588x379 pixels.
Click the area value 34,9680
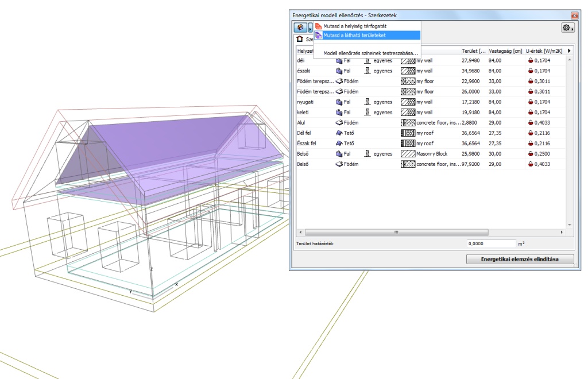tap(471, 71)
